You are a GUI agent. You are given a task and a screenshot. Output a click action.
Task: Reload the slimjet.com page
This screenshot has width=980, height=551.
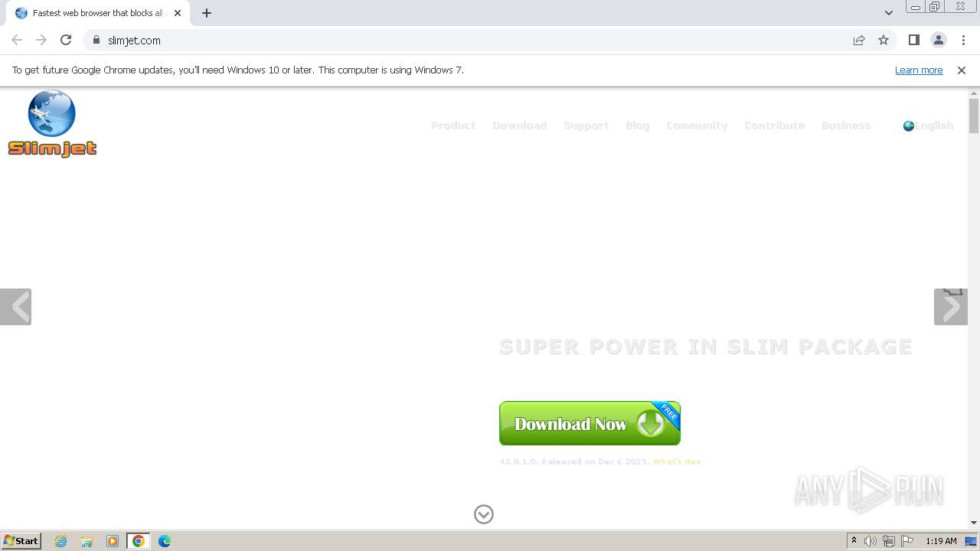(66, 40)
